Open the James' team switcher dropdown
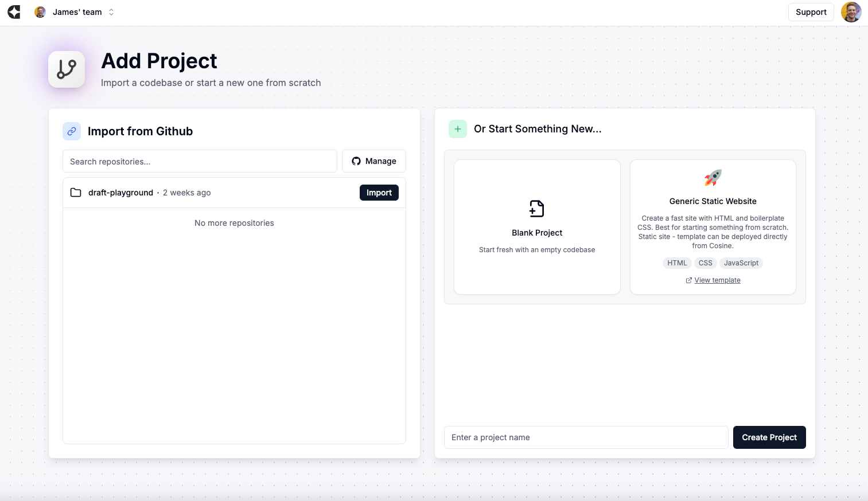The width and height of the screenshot is (868, 501). pyautogui.click(x=77, y=12)
